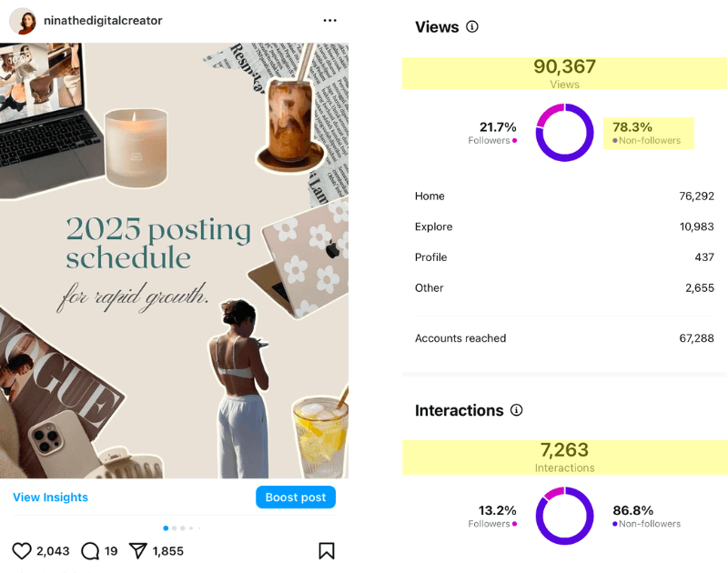Select the Home views row
Screen dimensions: 728x573
[x=564, y=196]
